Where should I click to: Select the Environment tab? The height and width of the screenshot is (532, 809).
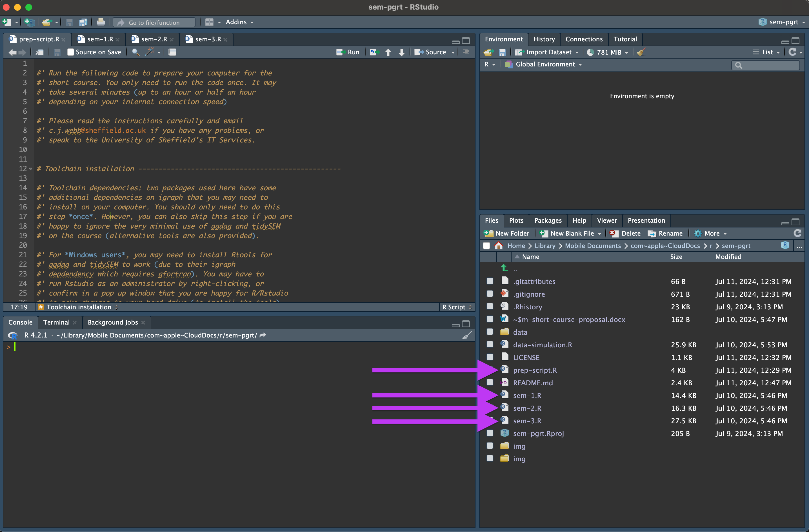tap(504, 39)
